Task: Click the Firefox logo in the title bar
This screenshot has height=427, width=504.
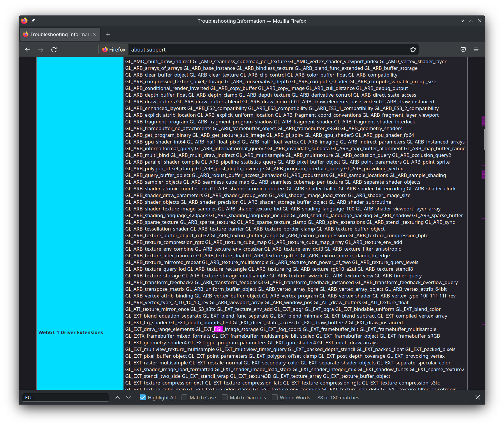Action: tap(24, 21)
